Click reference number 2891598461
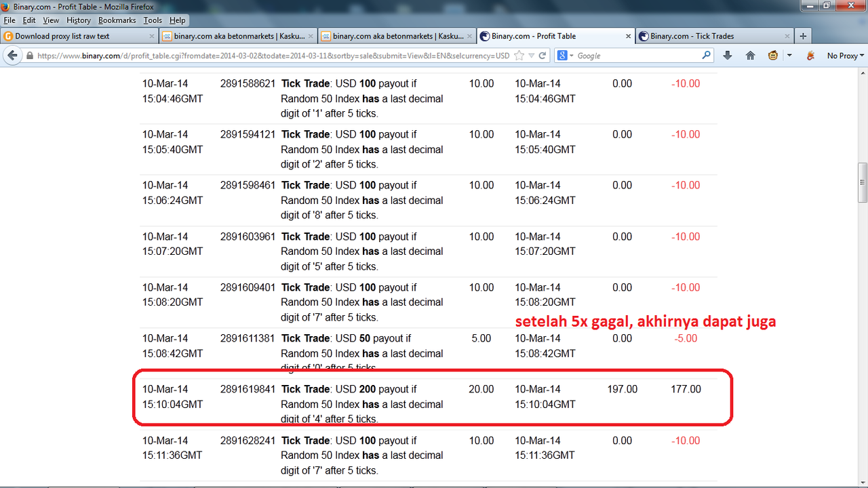 pos(248,186)
